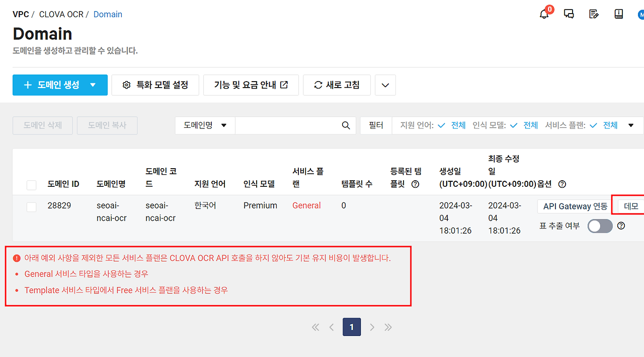Open the document edit icon in the header

tap(594, 14)
